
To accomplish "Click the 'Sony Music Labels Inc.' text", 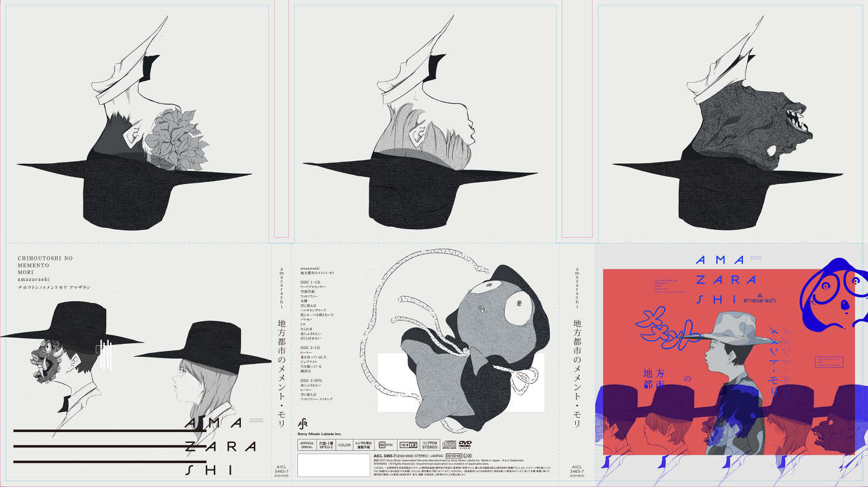I will [x=320, y=434].
